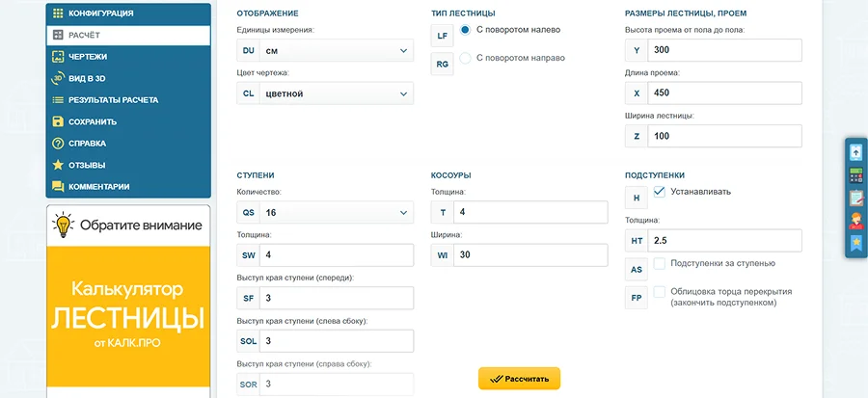
Task: Click the Рассчитать button
Action: 519,379
